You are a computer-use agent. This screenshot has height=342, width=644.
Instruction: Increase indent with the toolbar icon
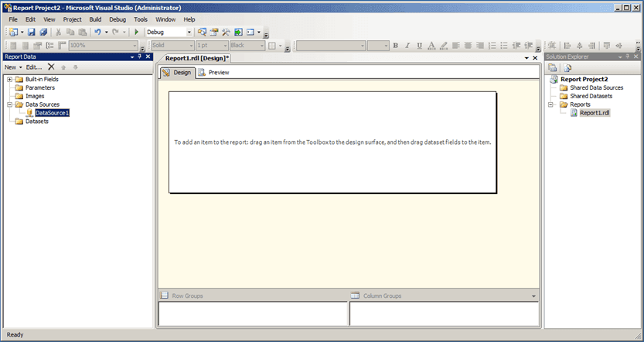529,46
